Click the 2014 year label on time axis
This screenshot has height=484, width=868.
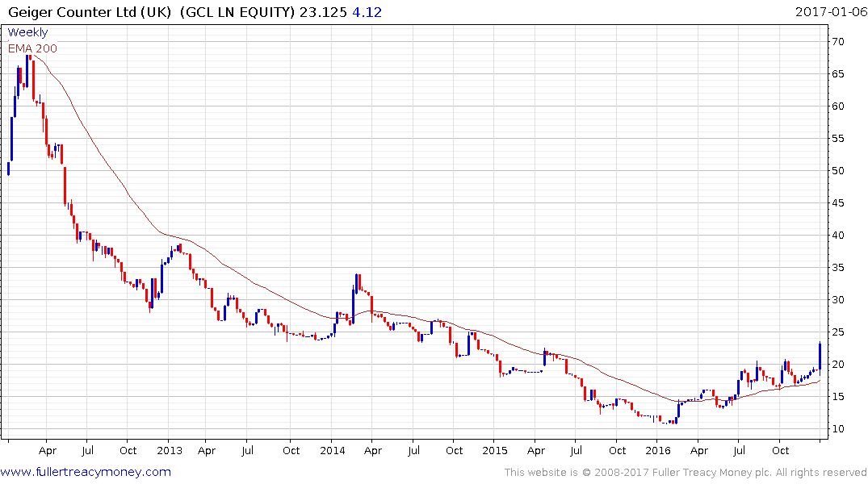click(x=332, y=450)
